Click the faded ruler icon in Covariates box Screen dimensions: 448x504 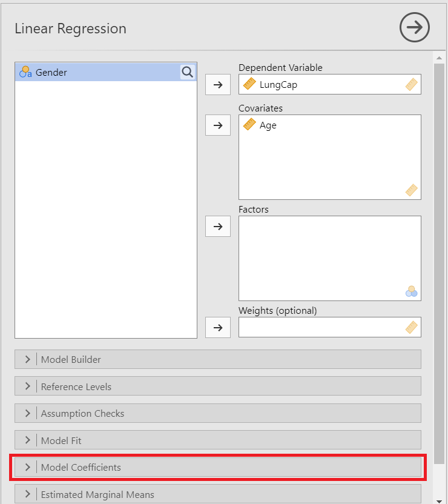tap(412, 190)
